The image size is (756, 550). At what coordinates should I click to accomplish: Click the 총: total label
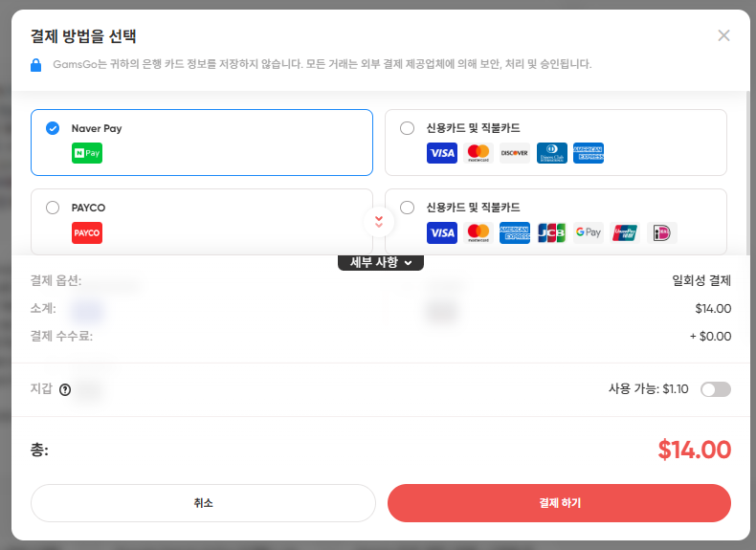pyautogui.click(x=39, y=450)
